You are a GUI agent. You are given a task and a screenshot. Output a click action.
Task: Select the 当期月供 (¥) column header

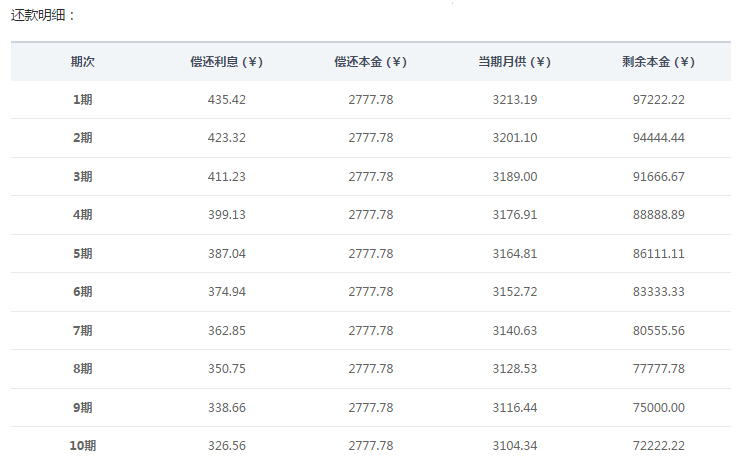click(515, 62)
